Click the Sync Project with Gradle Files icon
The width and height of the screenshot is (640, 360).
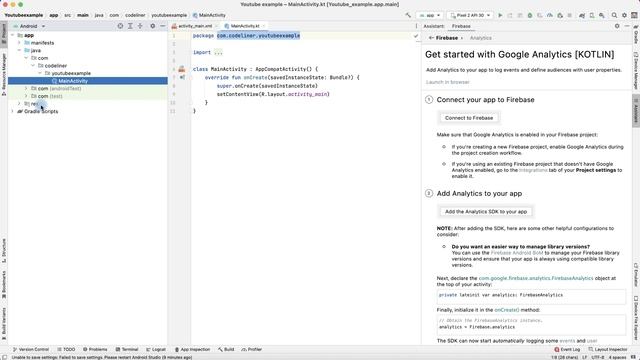(x=582, y=15)
